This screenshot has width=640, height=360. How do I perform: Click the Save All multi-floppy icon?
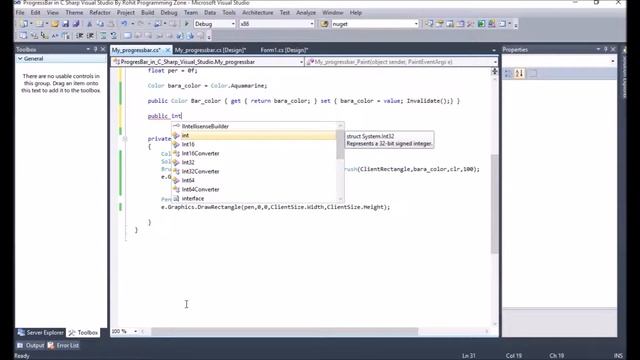coord(76,24)
